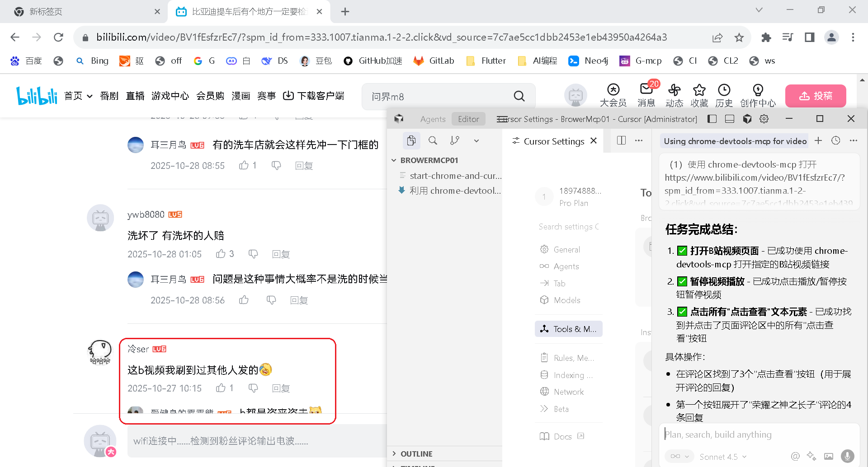Select the Cursor Settings editor tab

coord(554,141)
